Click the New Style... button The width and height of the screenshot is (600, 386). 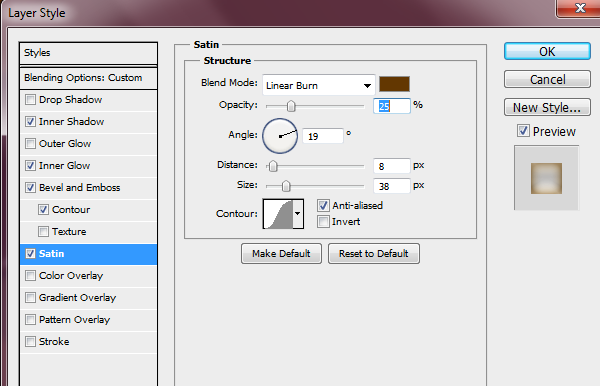click(547, 107)
